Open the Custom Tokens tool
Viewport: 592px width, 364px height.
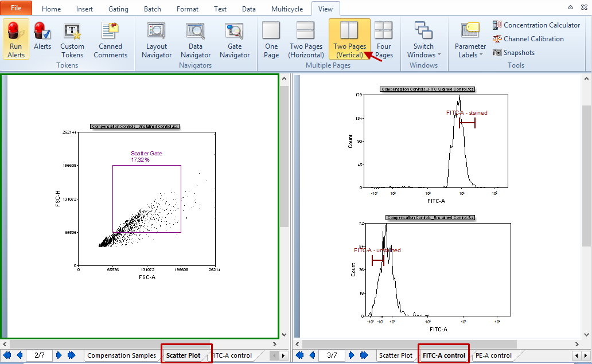point(72,39)
